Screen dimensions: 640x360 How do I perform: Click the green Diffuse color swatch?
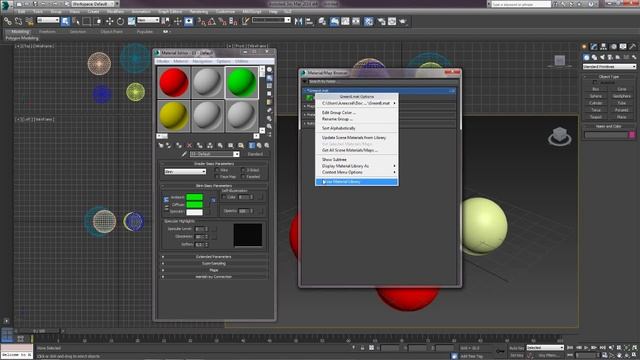194,204
